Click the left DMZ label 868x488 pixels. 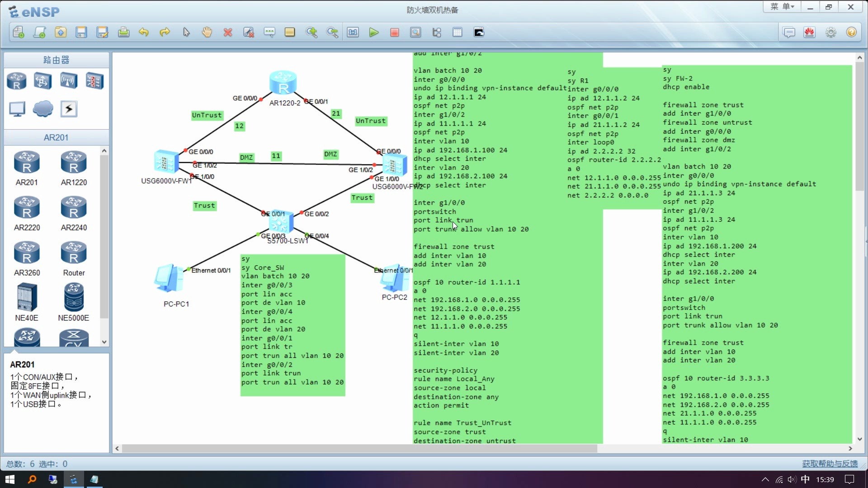246,158
